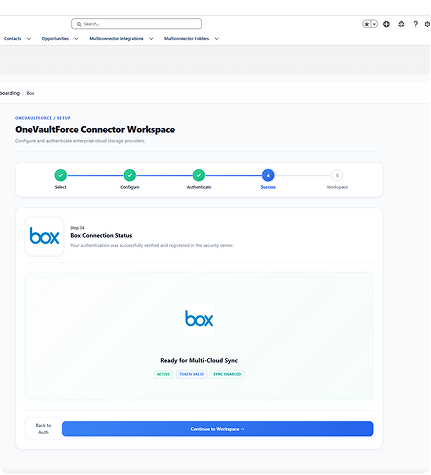This screenshot has height=475, width=431.
Task: Expand the Multiconnector Folders chevron
Action: click(x=217, y=39)
